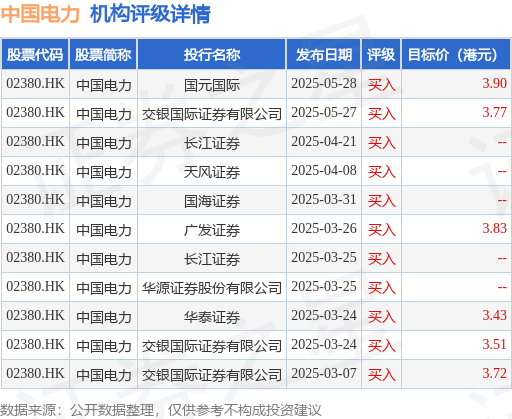The image size is (512, 419).
Task: Click the 华泰证券 institution name
Action: pos(212,317)
